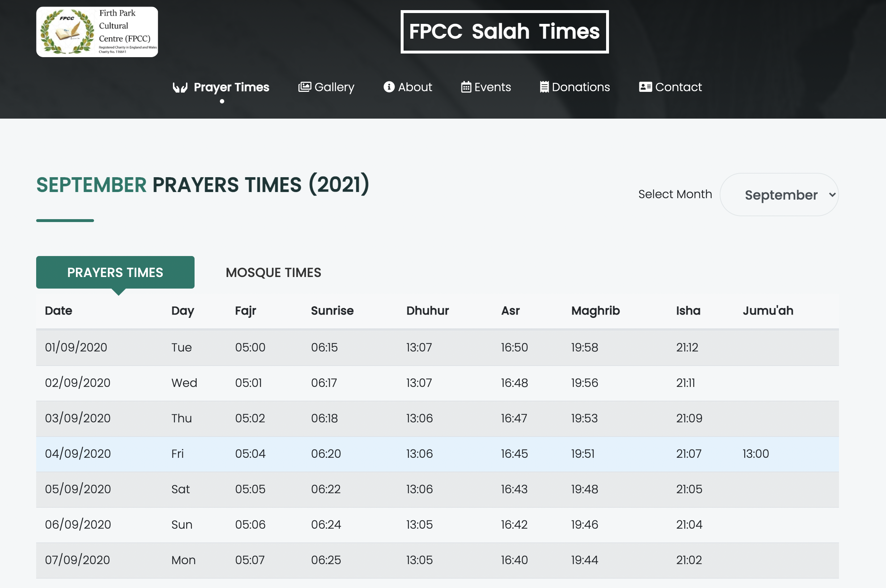886x588 pixels.
Task: Click the Contact card icon
Action: 645,87
